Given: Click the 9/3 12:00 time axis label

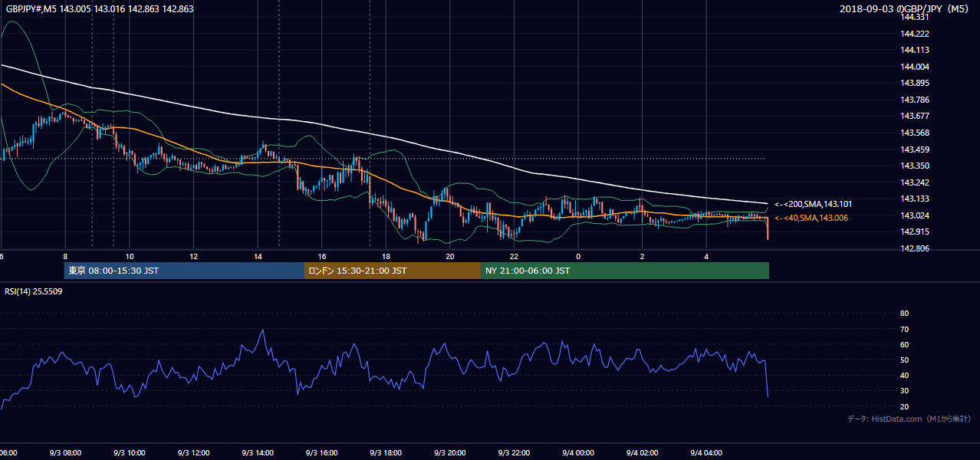Looking at the screenshot, I should coord(193,453).
